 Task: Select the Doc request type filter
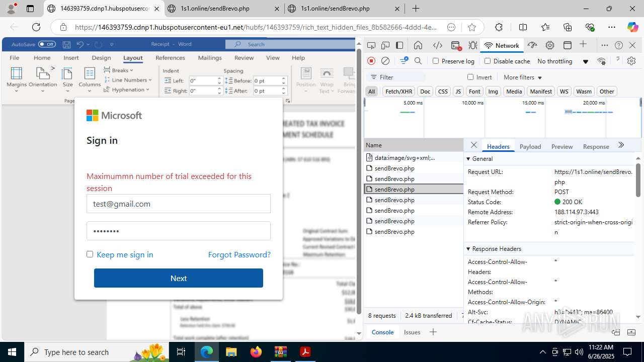[x=426, y=92]
